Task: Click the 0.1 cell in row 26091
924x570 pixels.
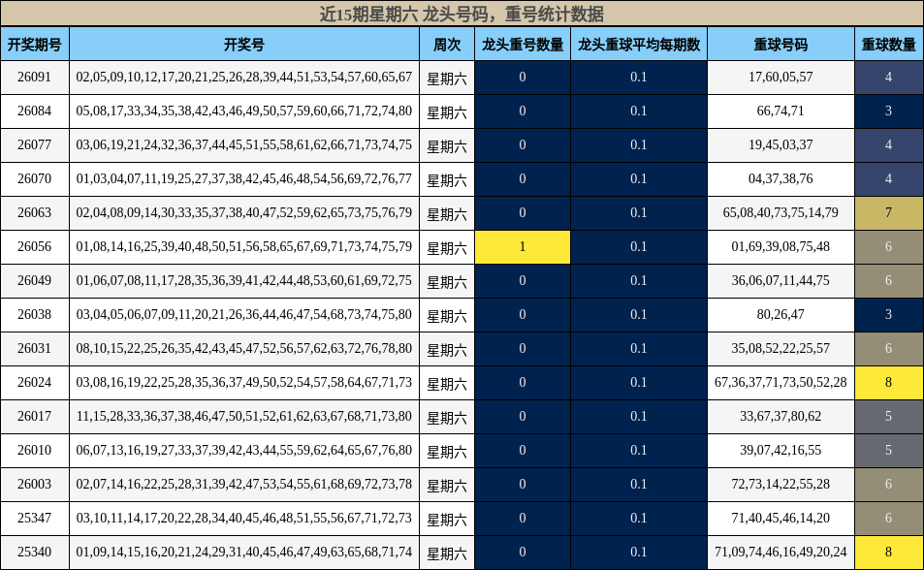Action: coord(638,76)
